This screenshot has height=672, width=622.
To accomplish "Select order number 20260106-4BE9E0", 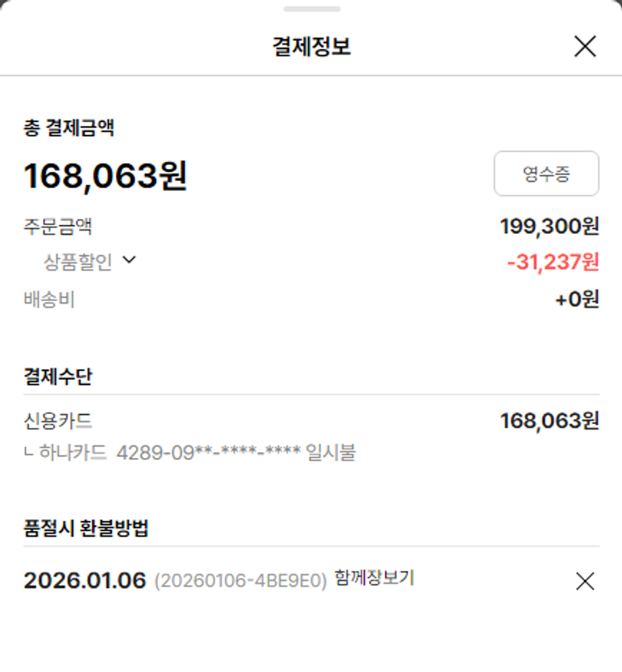I will pos(241,582).
